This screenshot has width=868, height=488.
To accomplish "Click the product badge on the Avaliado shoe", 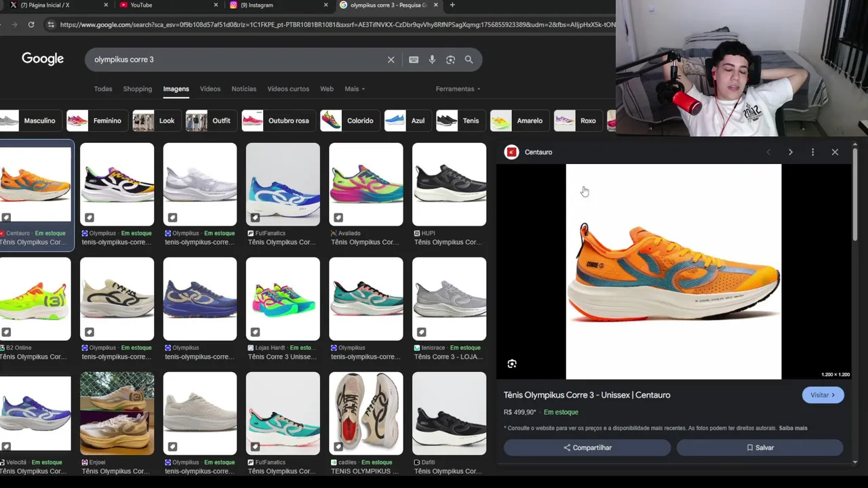I will pos(338,218).
